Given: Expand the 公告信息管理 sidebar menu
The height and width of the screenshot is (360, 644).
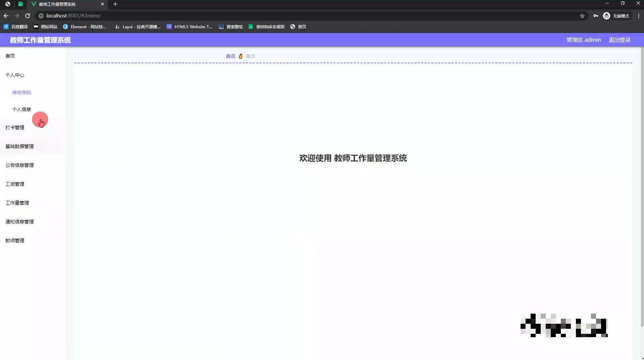Looking at the screenshot, I should click(33, 165).
